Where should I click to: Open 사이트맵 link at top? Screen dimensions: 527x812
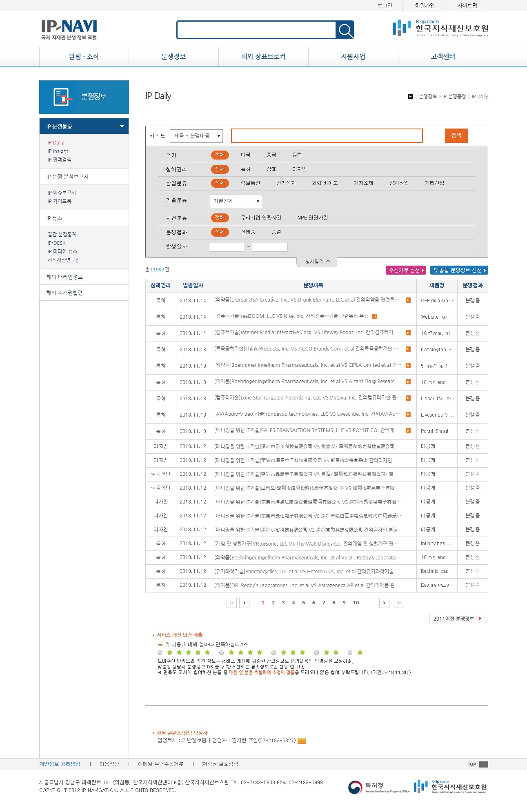click(467, 6)
